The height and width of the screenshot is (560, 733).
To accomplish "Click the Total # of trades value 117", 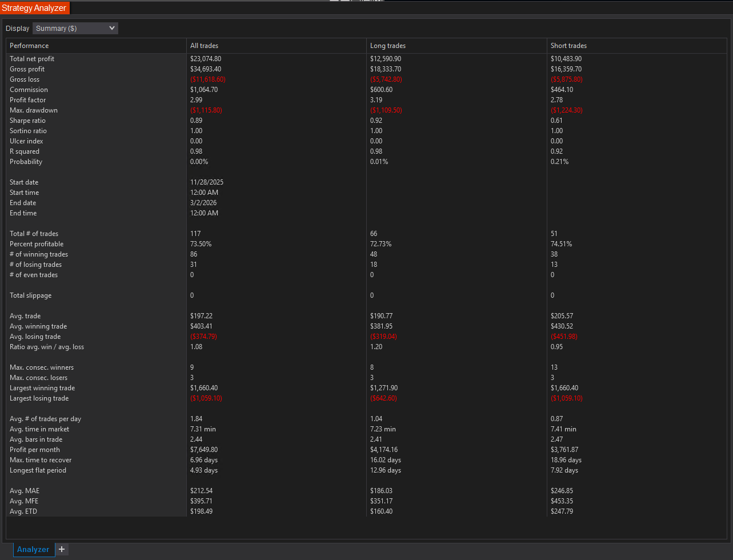I will click(x=196, y=234).
